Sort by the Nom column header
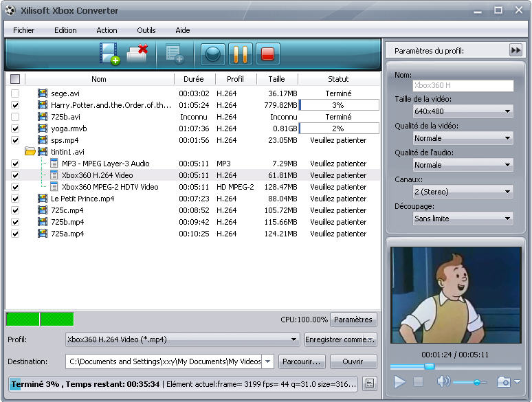The height and width of the screenshot is (402, 532). [x=100, y=79]
